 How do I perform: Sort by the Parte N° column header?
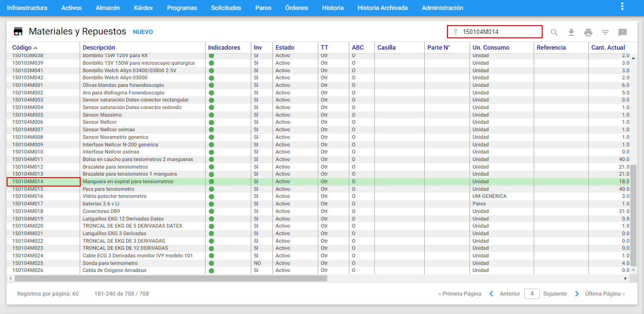(x=438, y=48)
